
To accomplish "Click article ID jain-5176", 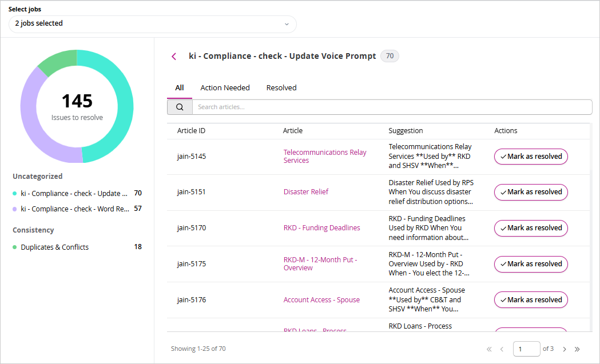I will pos(192,300).
